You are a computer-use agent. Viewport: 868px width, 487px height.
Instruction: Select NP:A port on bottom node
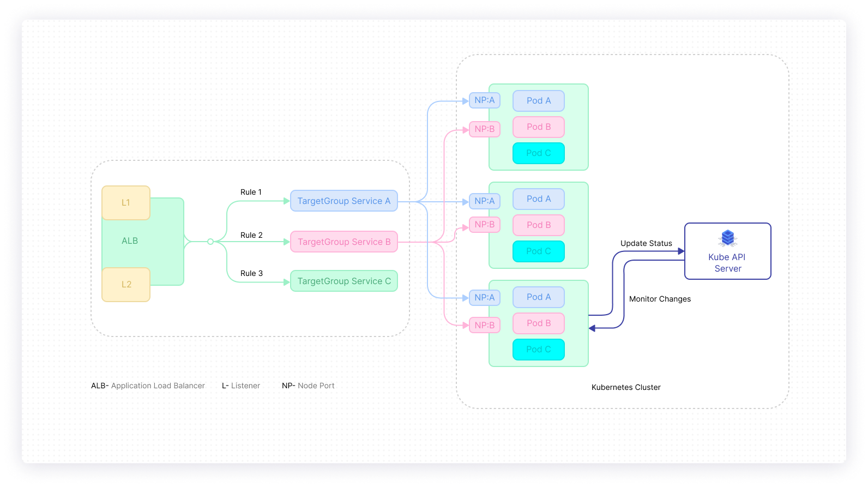[x=485, y=298]
